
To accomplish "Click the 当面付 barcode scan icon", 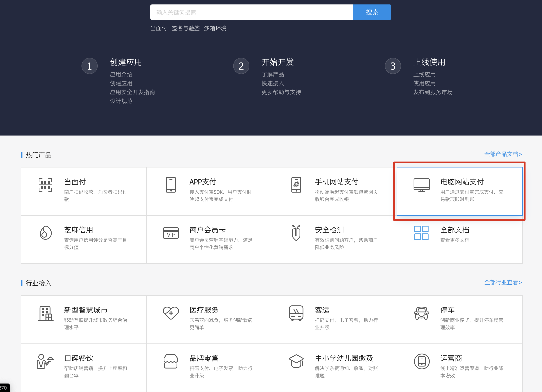I will [x=46, y=185].
